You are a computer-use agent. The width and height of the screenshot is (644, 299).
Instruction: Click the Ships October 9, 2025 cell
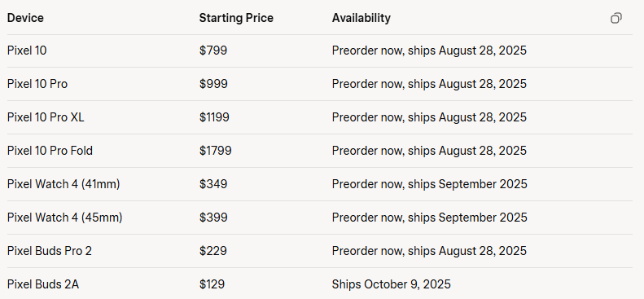click(x=391, y=284)
